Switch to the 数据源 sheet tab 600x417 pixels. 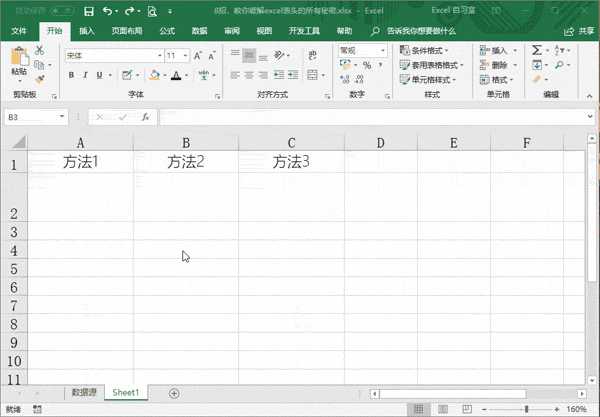(x=84, y=393)
